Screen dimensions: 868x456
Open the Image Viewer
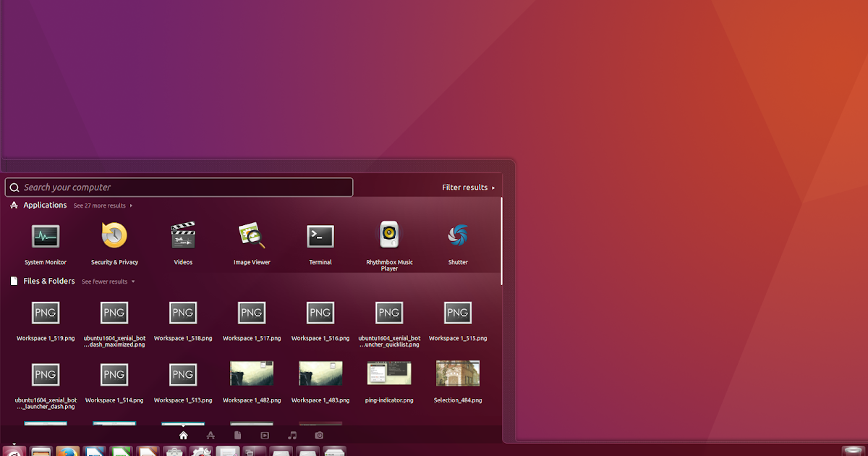coord(251,236)
